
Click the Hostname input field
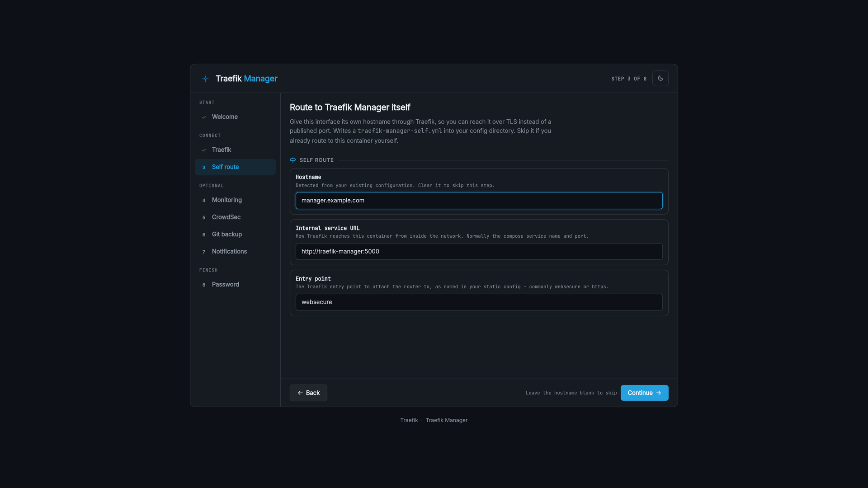(479, 201)
